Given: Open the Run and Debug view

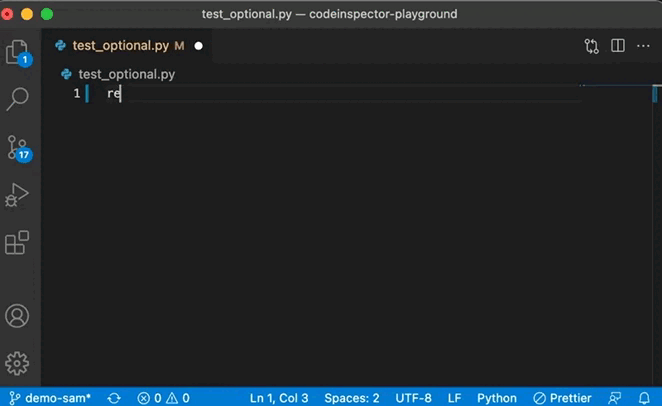Looking at the screenshot, I should pos(18,194).
